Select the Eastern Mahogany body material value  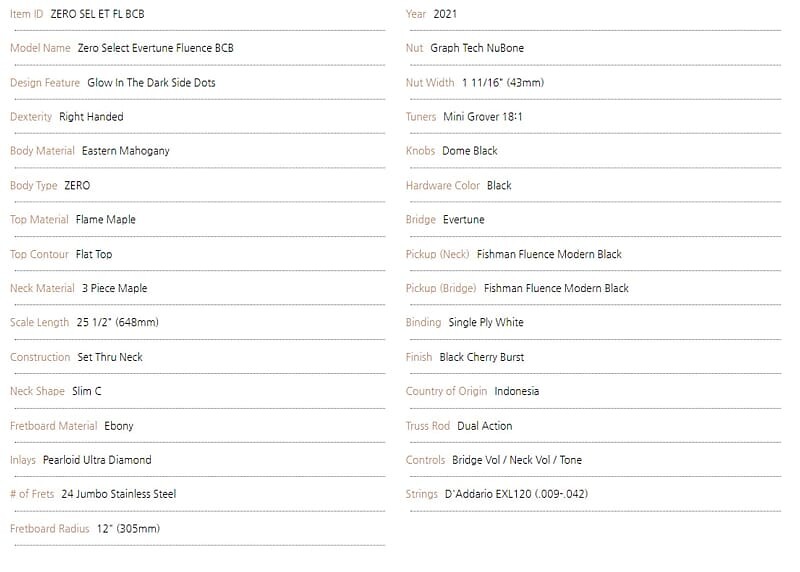point(125,151)
